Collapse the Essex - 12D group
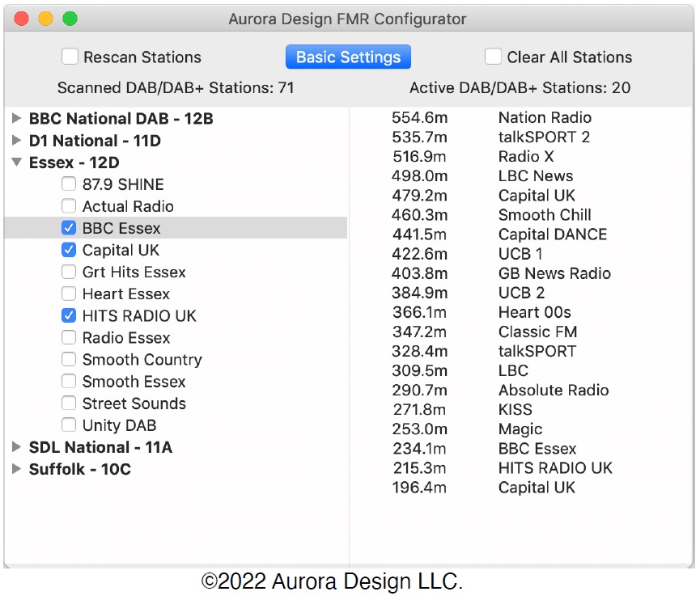 [16, 163]
